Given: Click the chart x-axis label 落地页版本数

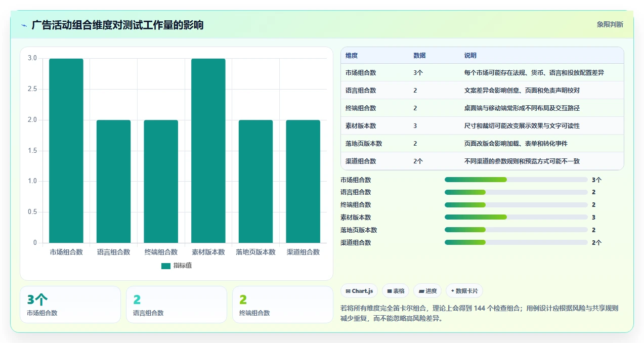Looking at the screenshot, I should 255,252.
